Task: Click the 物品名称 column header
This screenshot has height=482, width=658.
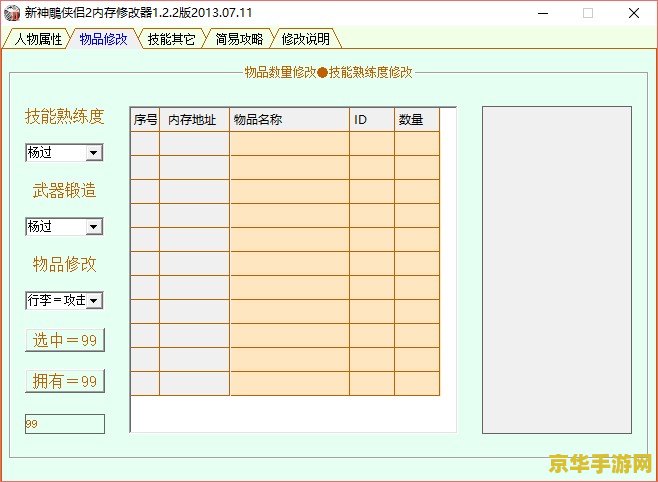Action: click(x=290, y=120)
